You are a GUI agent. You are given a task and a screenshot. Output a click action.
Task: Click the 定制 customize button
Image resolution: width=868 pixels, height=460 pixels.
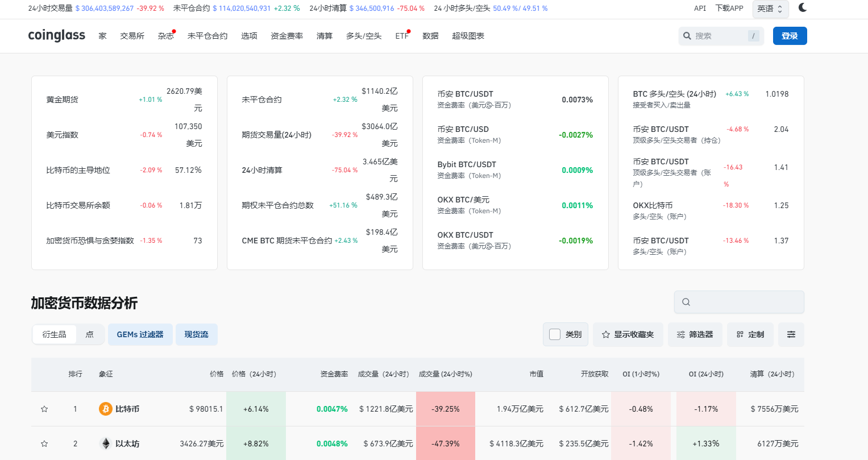pos(750,334)
